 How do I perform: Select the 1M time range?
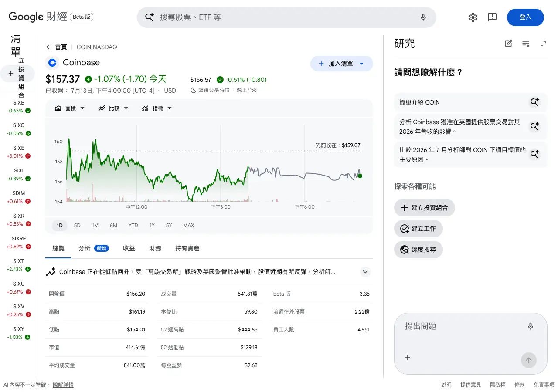coord(95,226)
